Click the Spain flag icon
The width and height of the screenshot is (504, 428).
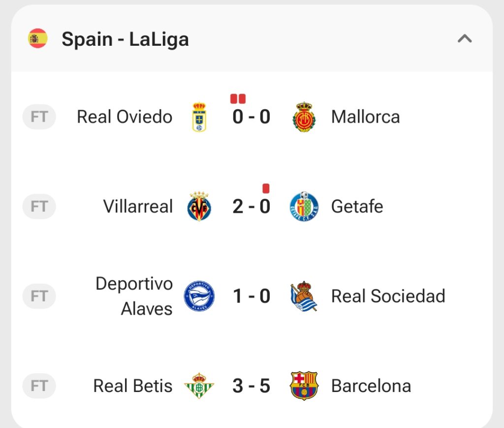tap(37, 39)
